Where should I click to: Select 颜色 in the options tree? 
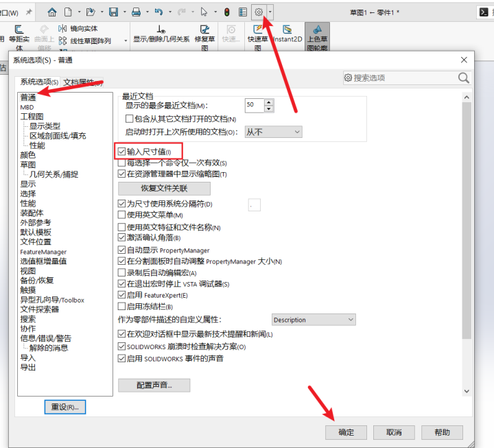28,155
